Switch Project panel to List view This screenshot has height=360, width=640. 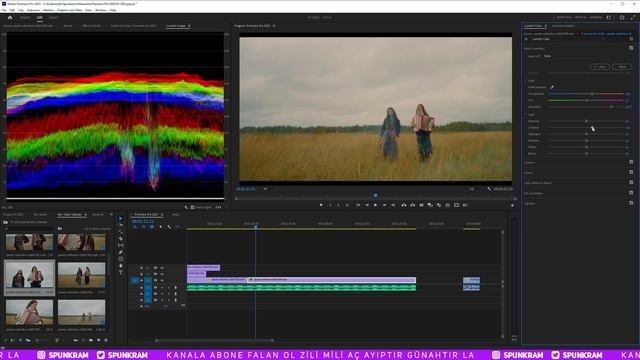point(13,340)
